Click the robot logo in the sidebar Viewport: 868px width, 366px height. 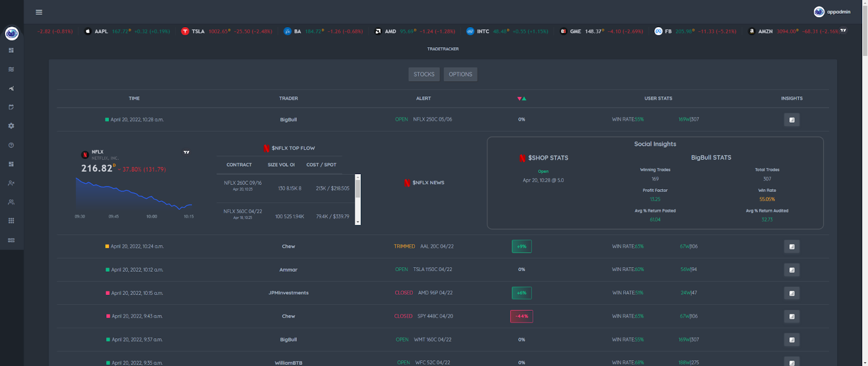click(11, 34)
